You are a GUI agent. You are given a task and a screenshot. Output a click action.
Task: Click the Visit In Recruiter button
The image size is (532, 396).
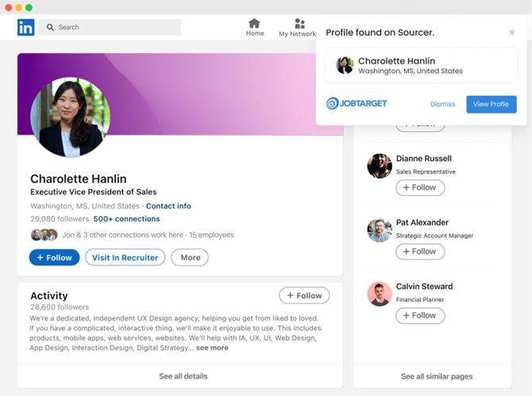pyautogui.click(x=125, y=257)
